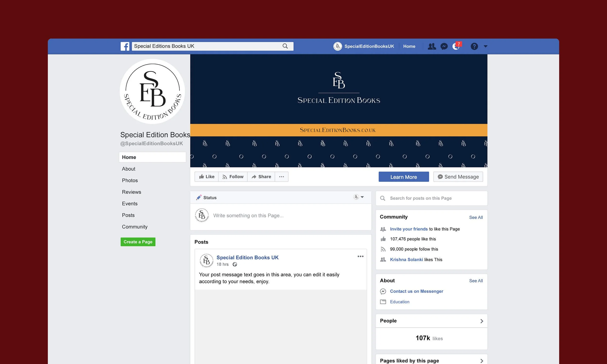The image size is (607, 364).
Task: Click the post author's avatar logo
Action: tap(206, 260)
